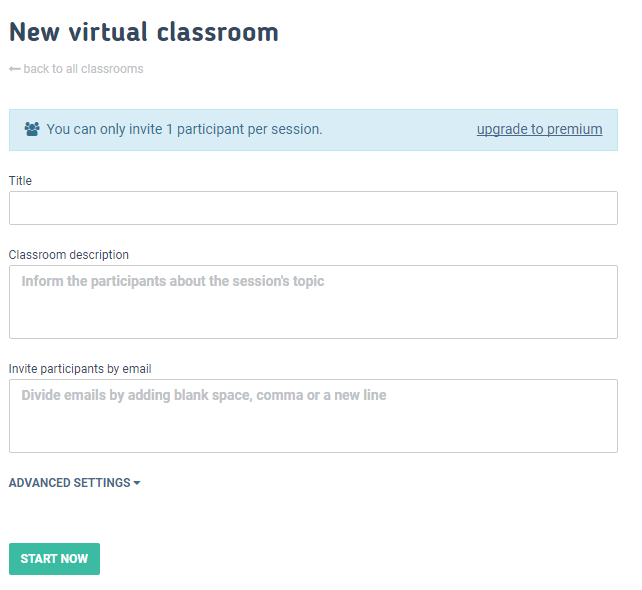Click the caret next to Advanced Settings
Viewport: 642px width, 590px height.
pos(137,483)
